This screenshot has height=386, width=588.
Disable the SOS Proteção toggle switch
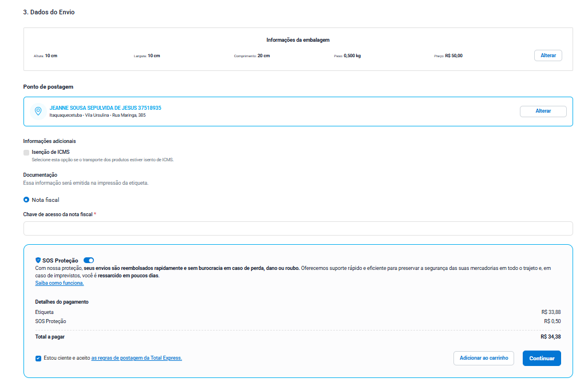click(89, 260)
